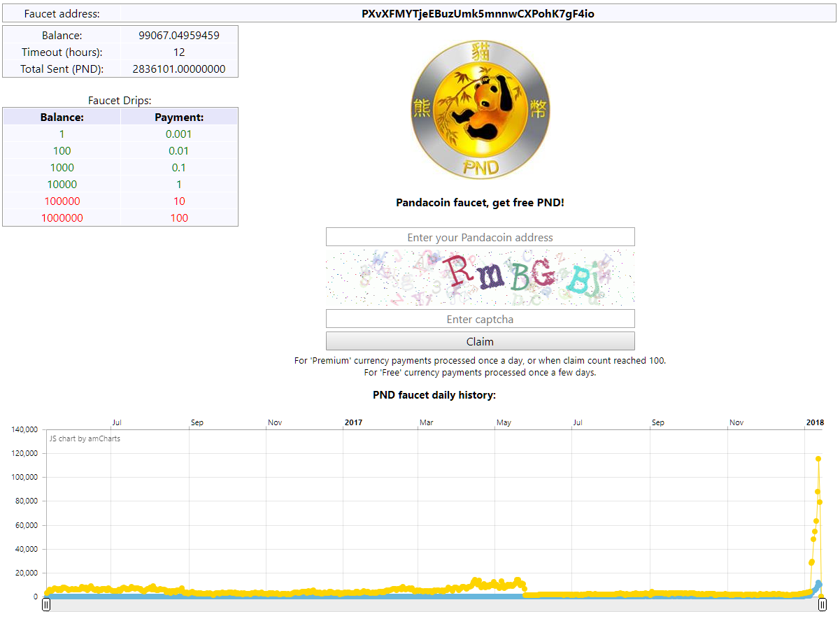Focus the Enter captcha field
Image resolution: width=840 pixels, height=621 pixels.
pyautogui.click(x=480, y=319)
